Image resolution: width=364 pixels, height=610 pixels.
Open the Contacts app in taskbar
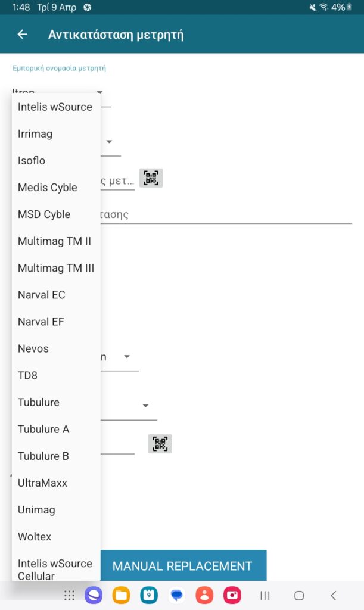click(204, 595)
